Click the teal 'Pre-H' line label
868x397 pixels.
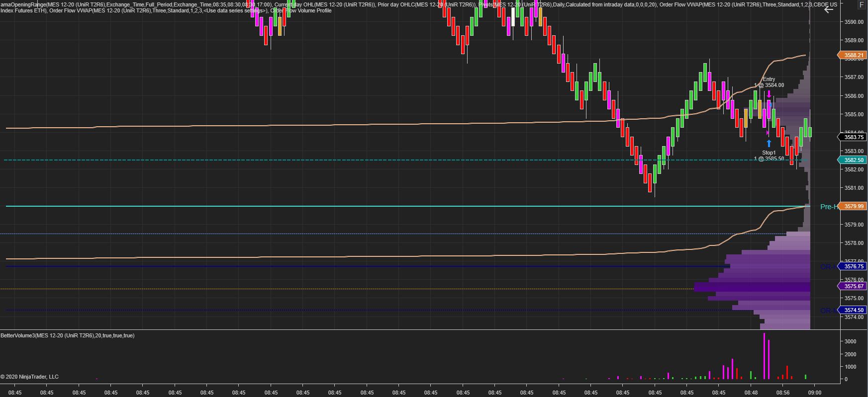(828, 207)
